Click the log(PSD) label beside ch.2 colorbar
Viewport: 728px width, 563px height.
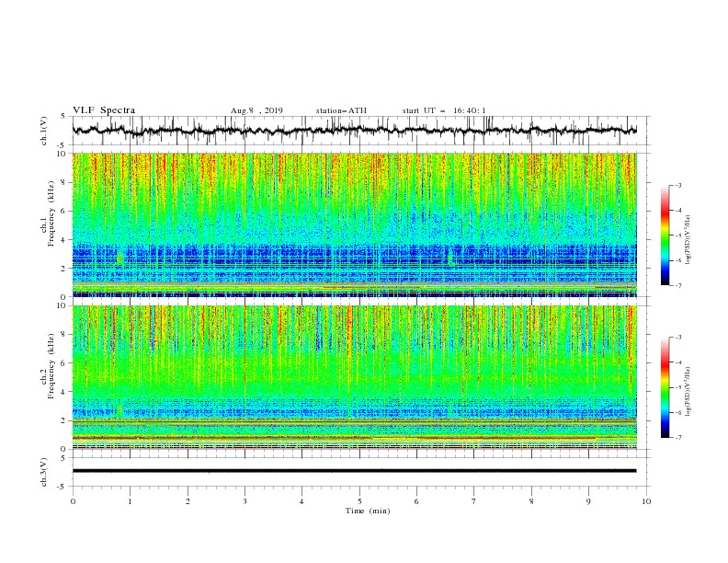point(688,392)
